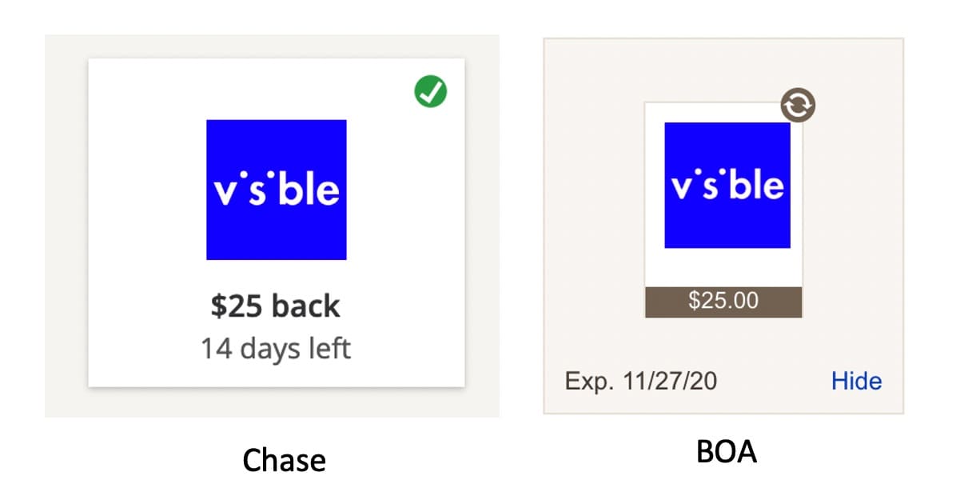The height and width of the screenshot is (504, 980).
Task: Click the letters "ble" in BOA's Visible logo
Action: point(757,186)
